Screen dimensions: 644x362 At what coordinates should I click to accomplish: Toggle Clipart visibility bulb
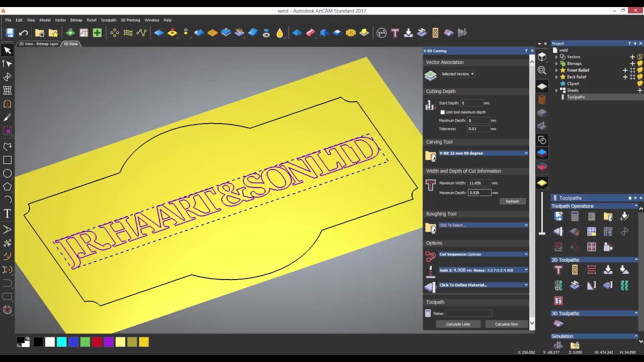(x=640, y=83)
